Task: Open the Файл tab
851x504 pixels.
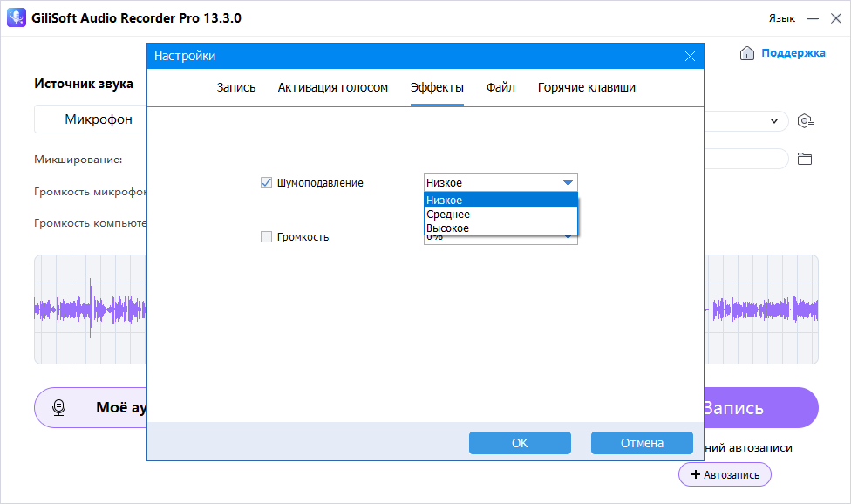Action: [500, 87]
